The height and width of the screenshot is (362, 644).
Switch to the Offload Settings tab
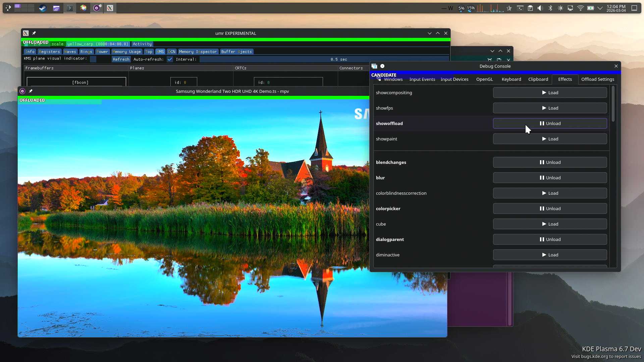(x=597, y=79)
